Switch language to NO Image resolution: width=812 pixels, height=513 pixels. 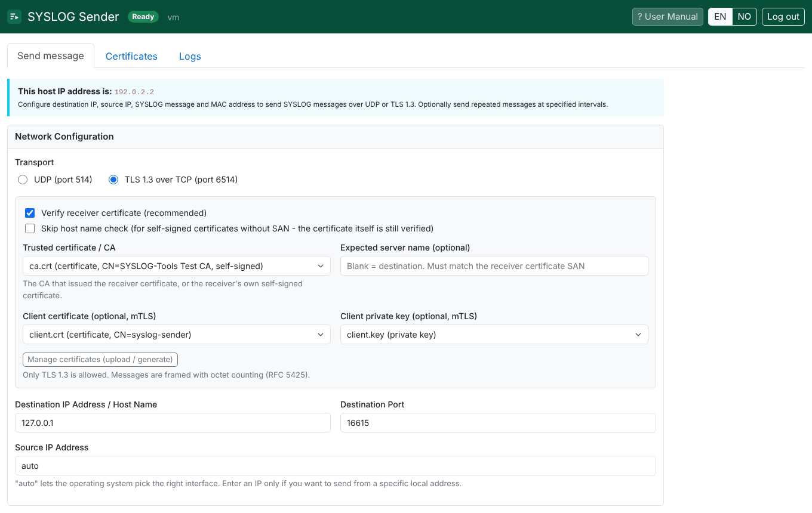pos(745,17)
